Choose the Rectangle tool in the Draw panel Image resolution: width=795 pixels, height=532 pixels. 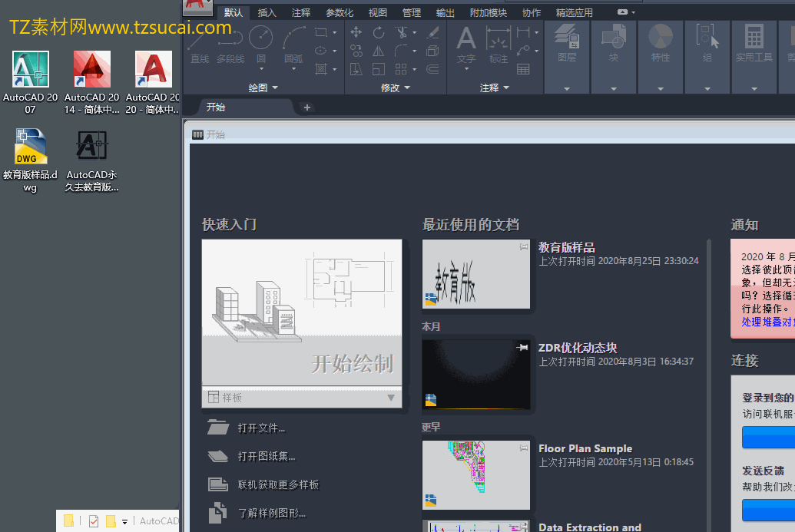pyautogui.click(x=320, y=32)
